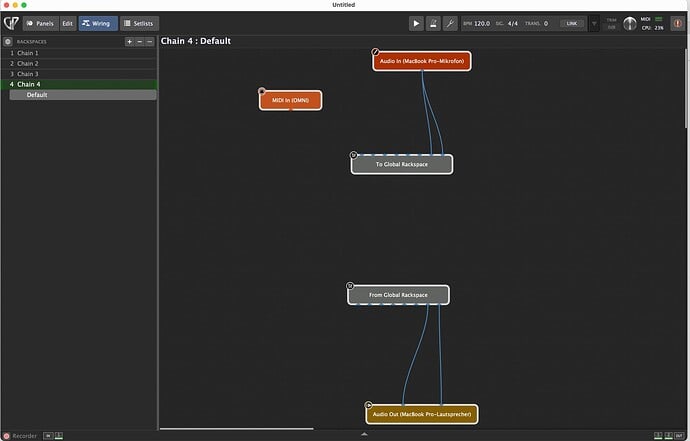Switch to the Setlists view
The height and width of the screenshot is (441, 690).
139,23
